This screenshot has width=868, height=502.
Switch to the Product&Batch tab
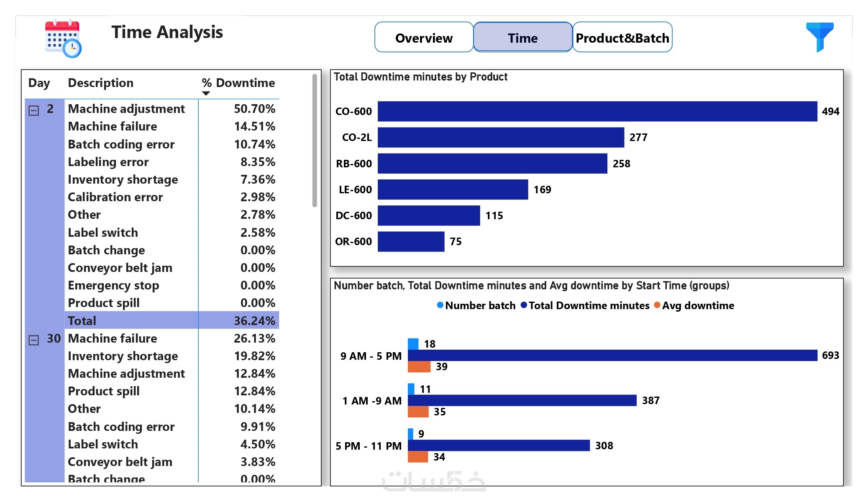pos(622,38)
